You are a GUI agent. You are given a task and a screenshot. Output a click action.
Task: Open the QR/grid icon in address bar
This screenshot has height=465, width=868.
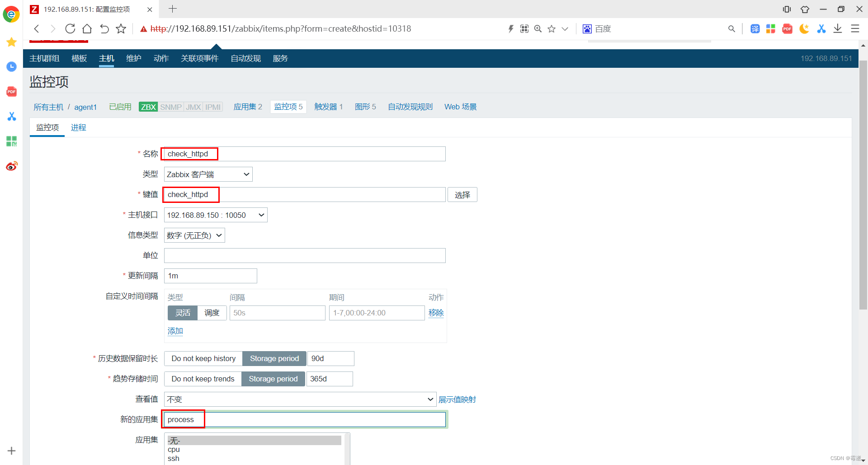[524, 29]
